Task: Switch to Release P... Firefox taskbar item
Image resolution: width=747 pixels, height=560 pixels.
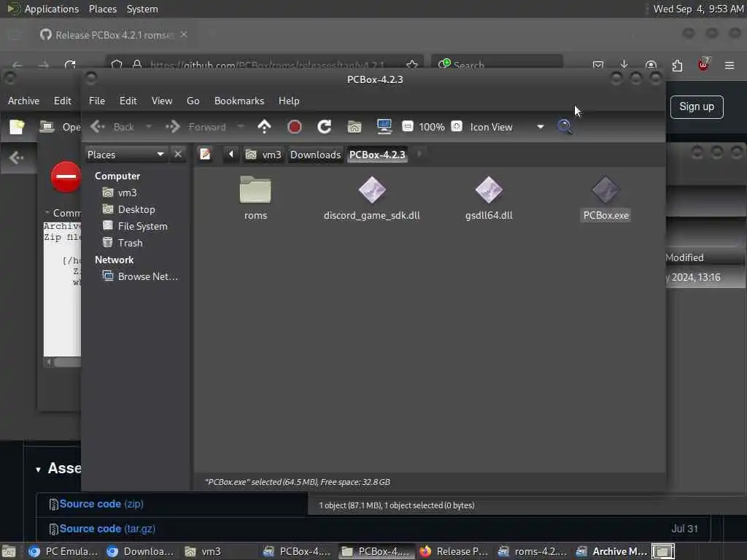Action: click(x=454, y=551)
